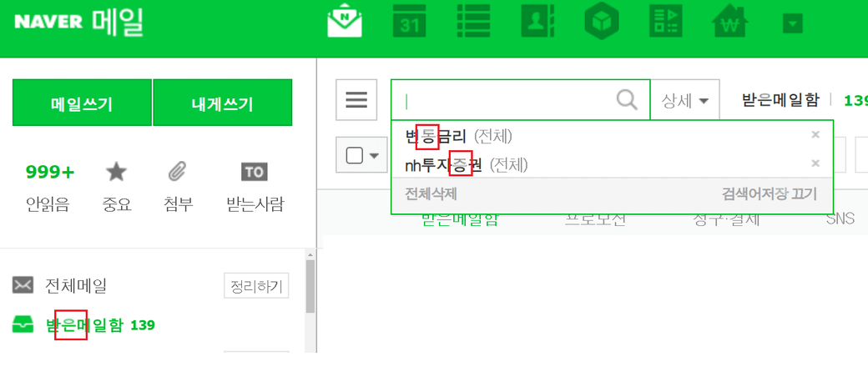The width and height of the screenshot is (868, 367).
Task: Expand more services arrow in header
Action: coord(793,23)
